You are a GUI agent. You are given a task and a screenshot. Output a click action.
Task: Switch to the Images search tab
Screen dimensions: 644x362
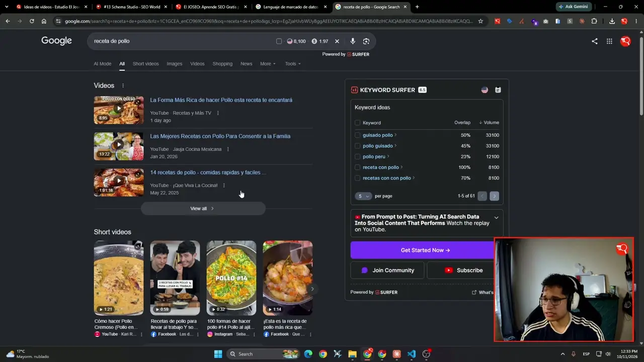click(x=175, y=64)
